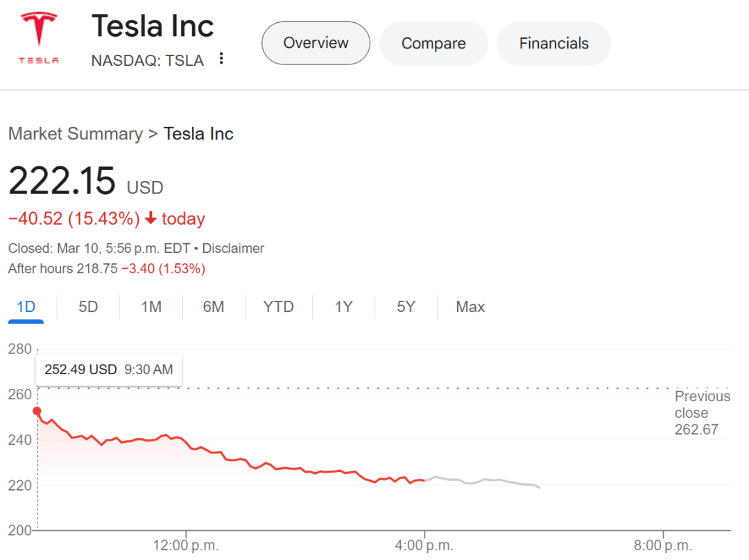Click the Previous close 262.67 label

(x=702, y=413)
